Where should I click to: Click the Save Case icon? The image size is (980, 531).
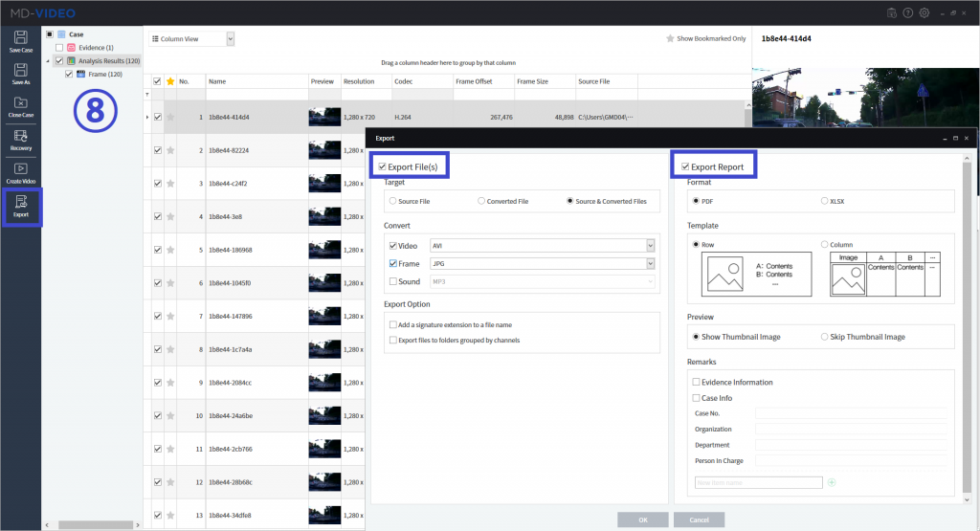pos(20,40)
